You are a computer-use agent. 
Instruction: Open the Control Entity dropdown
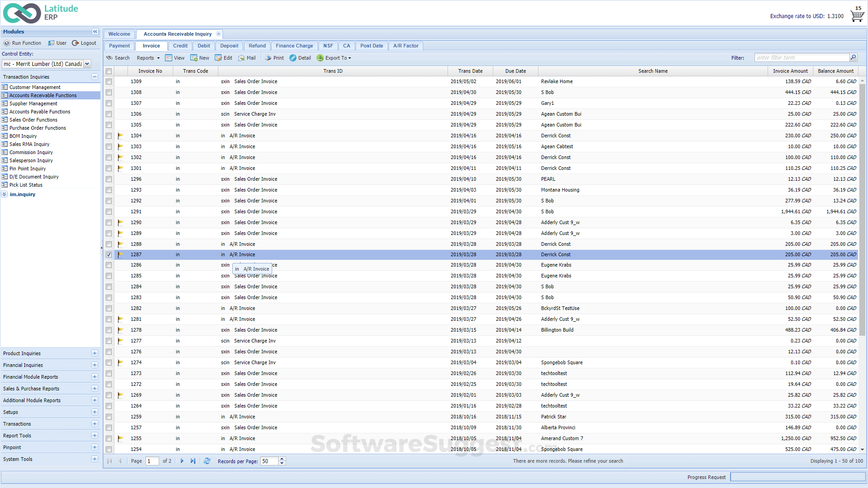point(87,64)
